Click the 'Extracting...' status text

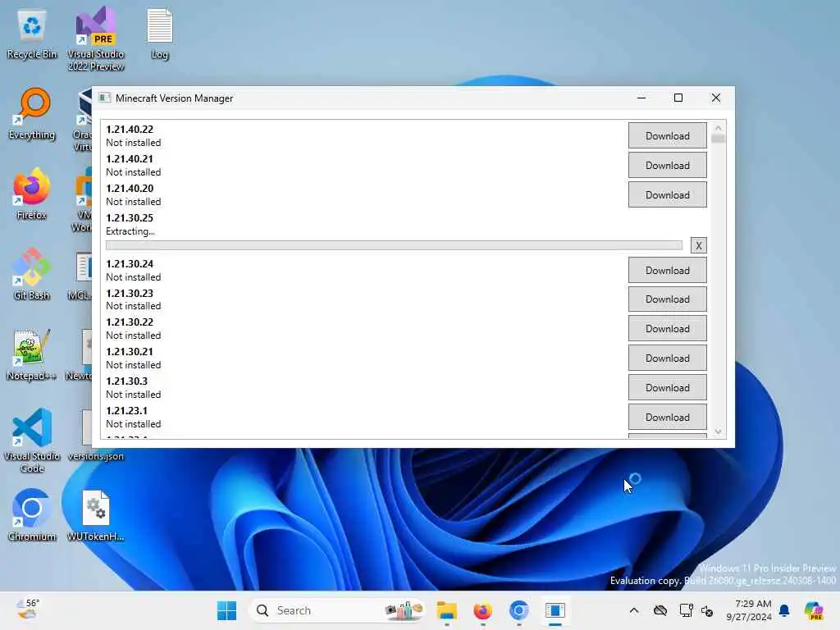pos(130,231)
